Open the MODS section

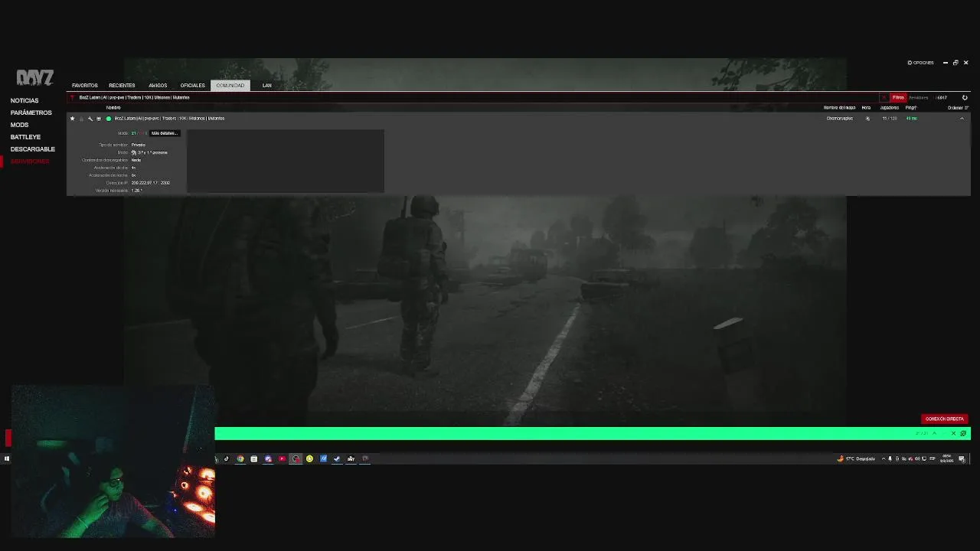click(19, 125)
